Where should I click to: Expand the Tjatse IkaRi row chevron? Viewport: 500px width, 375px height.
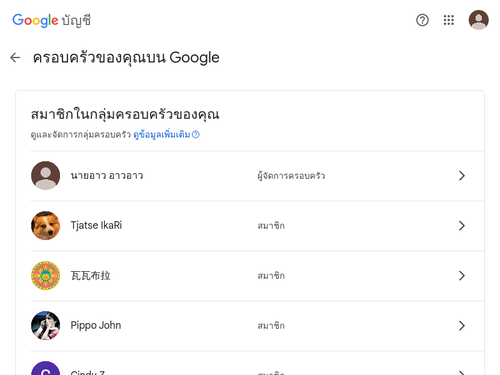(x=462, y=226)
